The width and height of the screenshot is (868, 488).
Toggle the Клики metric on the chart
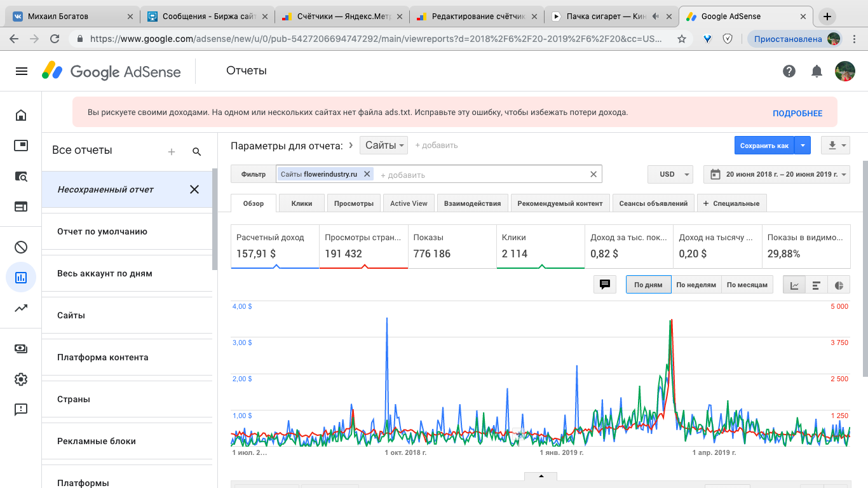[540, 246]
